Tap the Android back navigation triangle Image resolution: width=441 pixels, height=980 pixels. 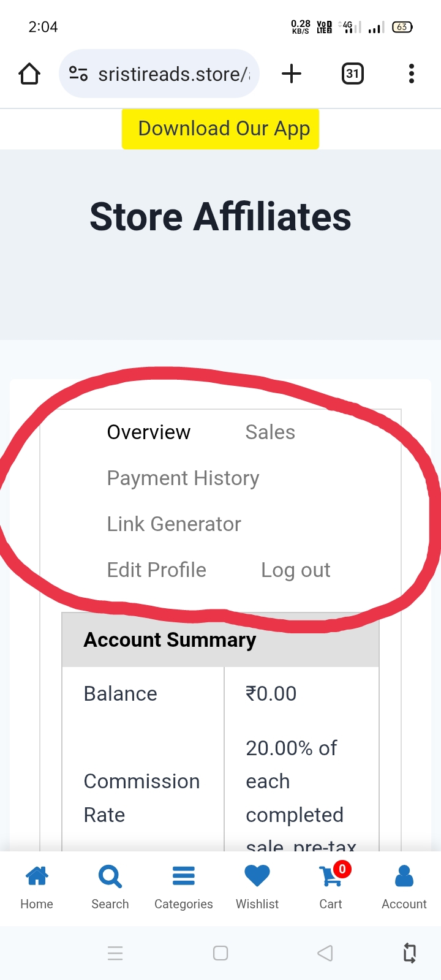(x=325, y=953)
